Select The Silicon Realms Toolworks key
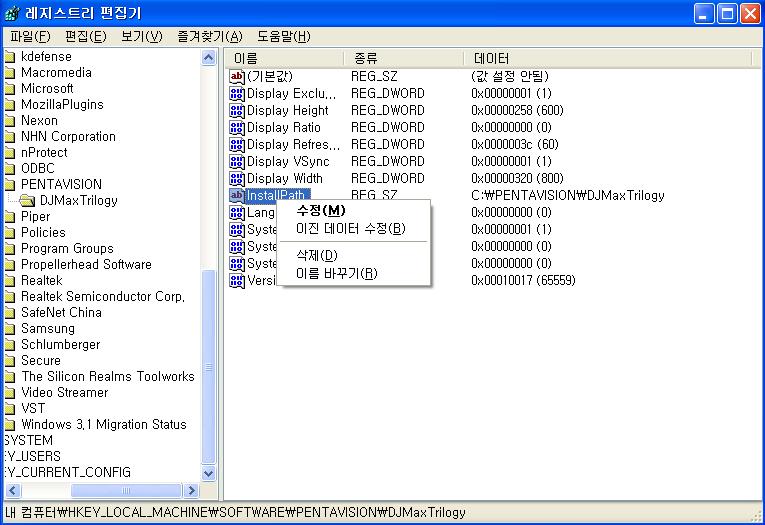The image size is (765, 525). pos(108,377)
